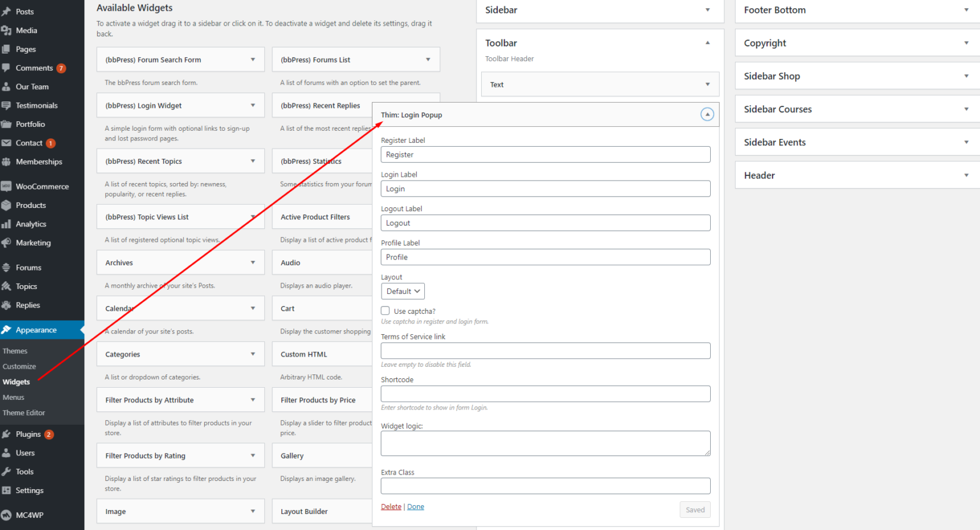Open the WooCommerce menu item
The image size is (980, 530).
[x=42, y=186]
